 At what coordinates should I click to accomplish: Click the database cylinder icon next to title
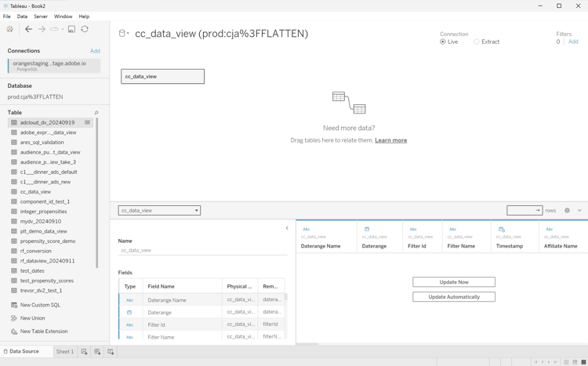(122, 34)
